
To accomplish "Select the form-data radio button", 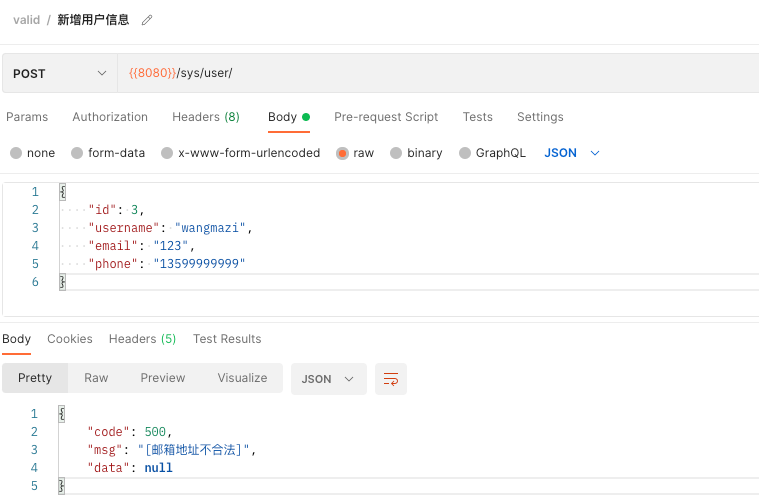I will [x=77, y=153].
